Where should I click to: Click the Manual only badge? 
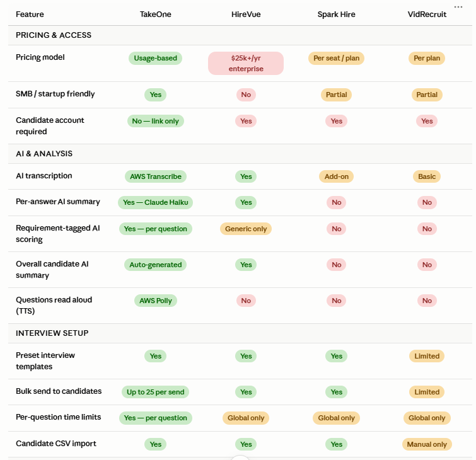(427, 444)
